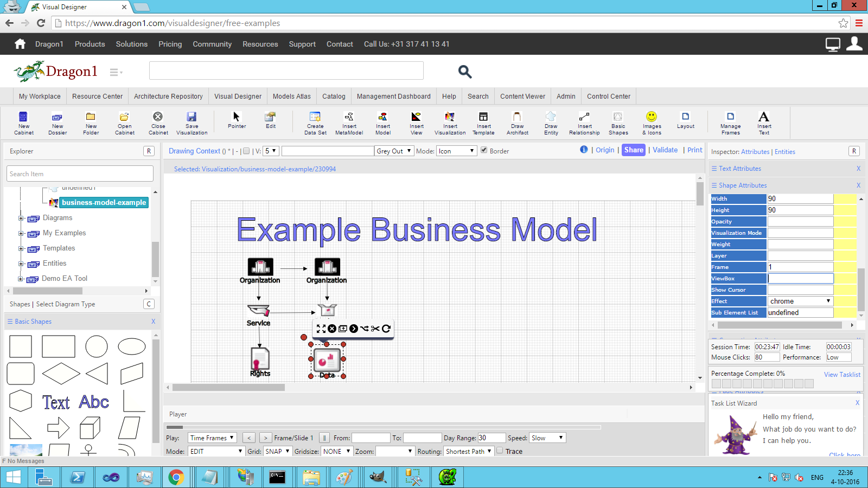Toggle the Border checkbox
This screenshot has width=868, height=488.
pyautogui.click(x=484, y=150)
